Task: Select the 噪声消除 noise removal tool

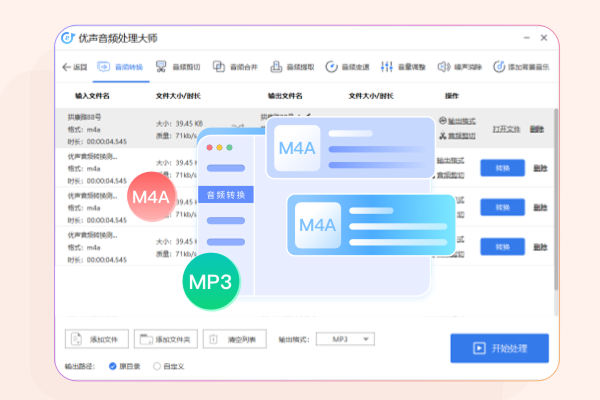Action: [x=461, y=67]
